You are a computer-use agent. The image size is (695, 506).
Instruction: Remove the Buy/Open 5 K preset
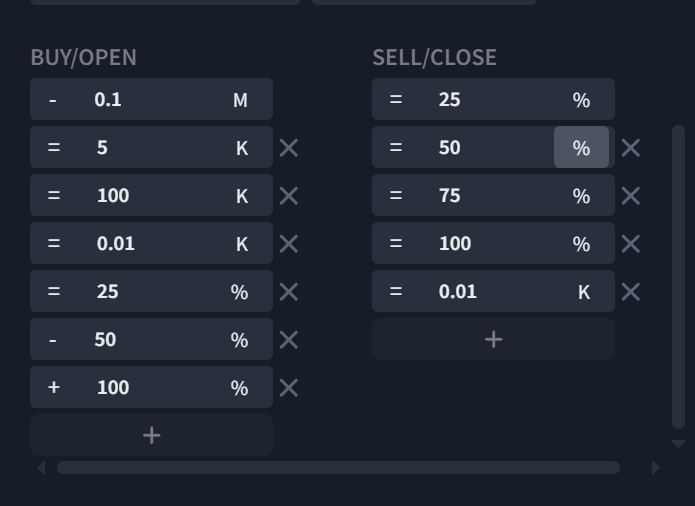pyautogui.click(x=289, y=148)
